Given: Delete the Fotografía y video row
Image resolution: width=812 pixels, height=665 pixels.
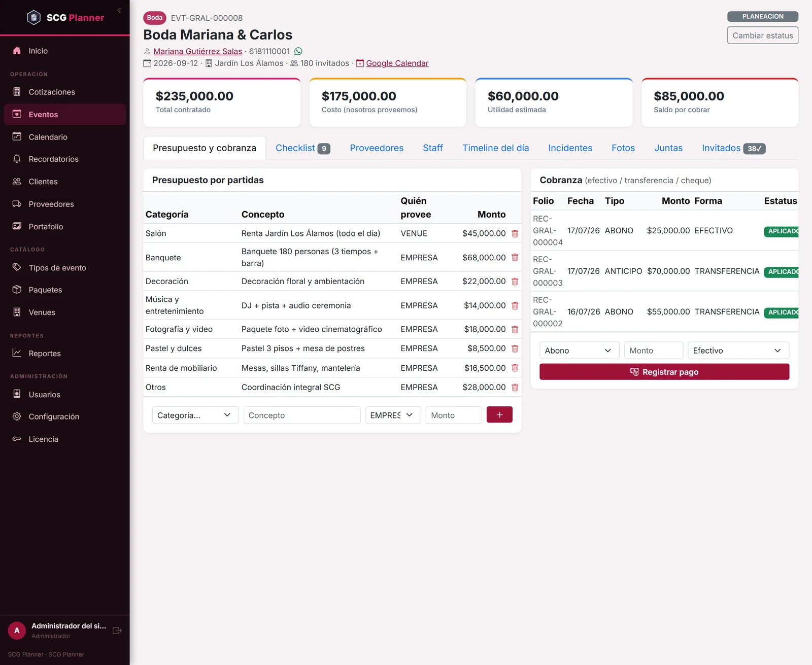Looking at the screenshot, I should pyautogui.click(x=515, y=329).
